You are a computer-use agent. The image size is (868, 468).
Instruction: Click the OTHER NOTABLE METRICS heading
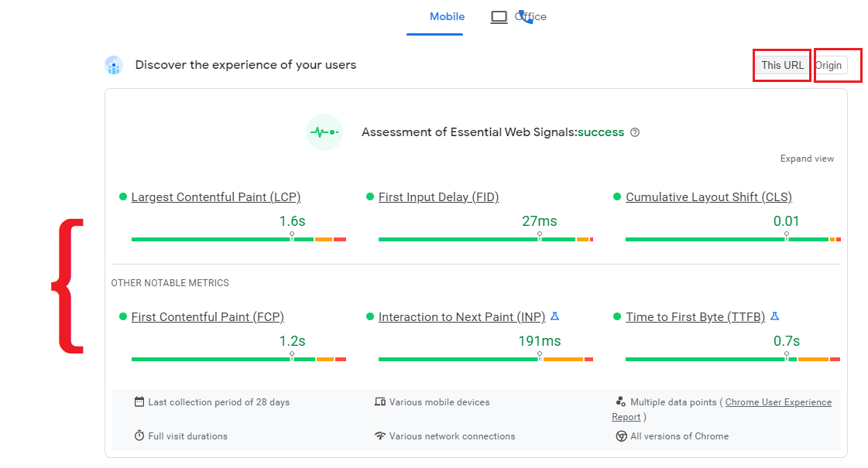coord(170,282)
